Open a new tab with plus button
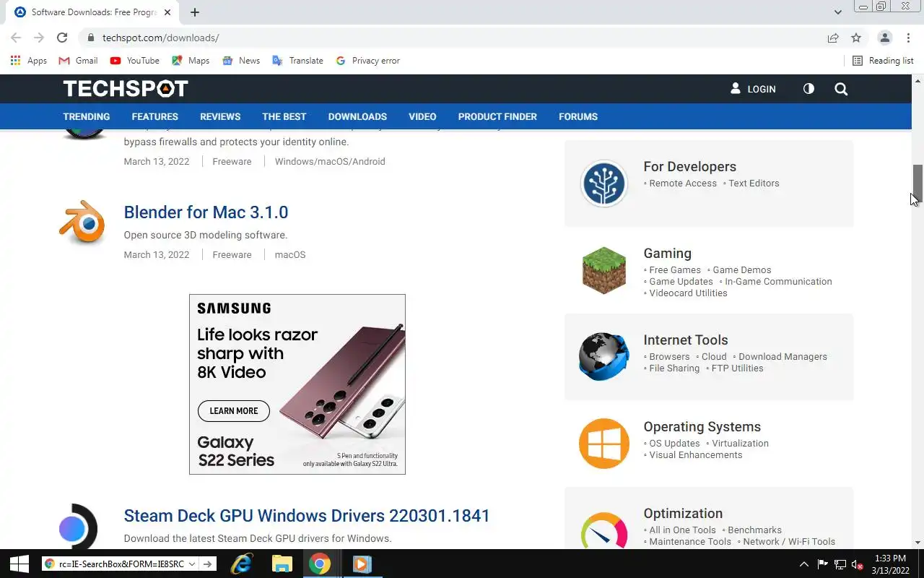 coord(195,12)
